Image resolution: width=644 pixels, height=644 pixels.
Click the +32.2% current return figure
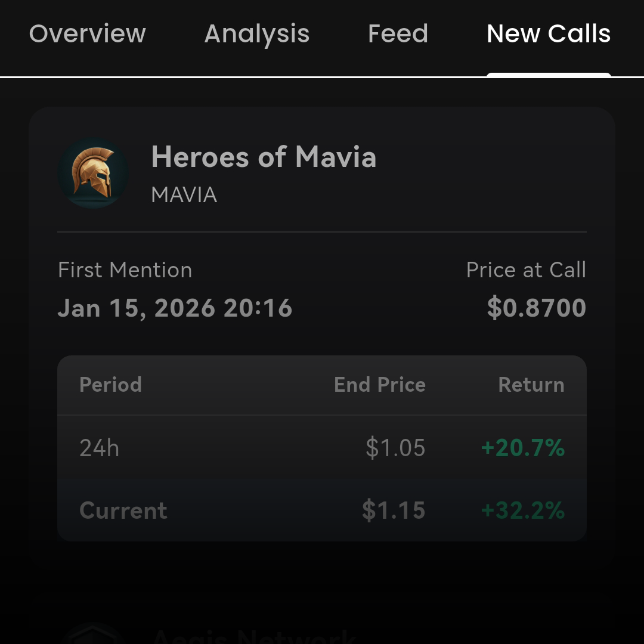point(523,510)
